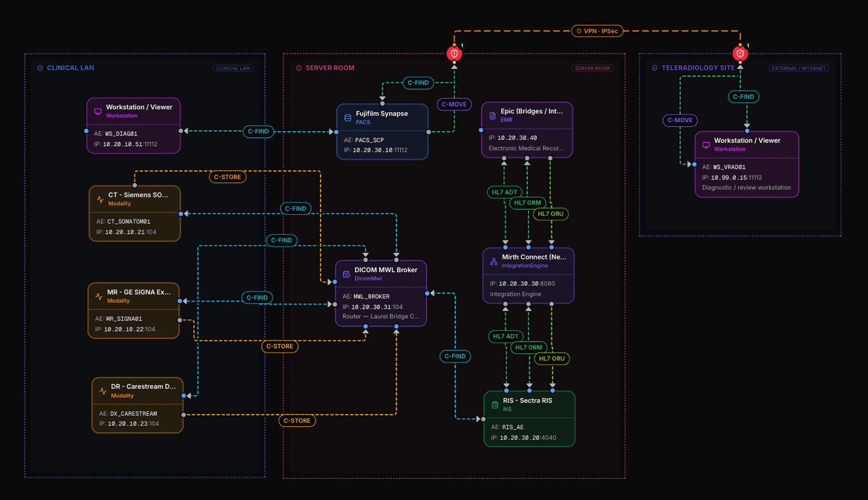Click the shield icon beside the SERVER ROOM title
The width and height of the screenshot is (868, 500).
[299, 68]
